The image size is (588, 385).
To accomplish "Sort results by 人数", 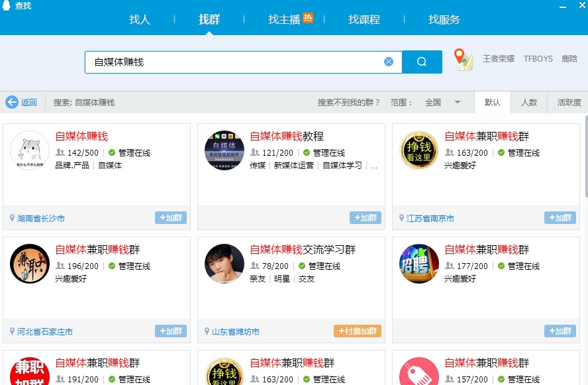I will point(529,103).
